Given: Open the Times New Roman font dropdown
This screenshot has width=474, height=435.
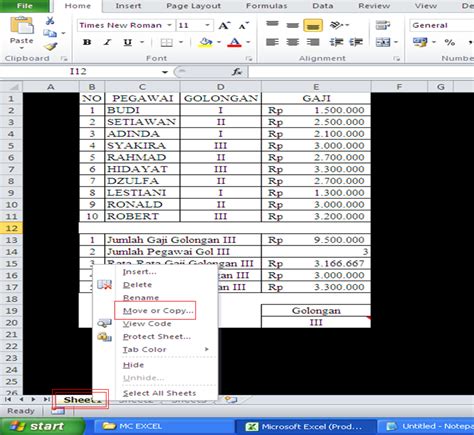Looking at the screenshot, I should (169, 25).
